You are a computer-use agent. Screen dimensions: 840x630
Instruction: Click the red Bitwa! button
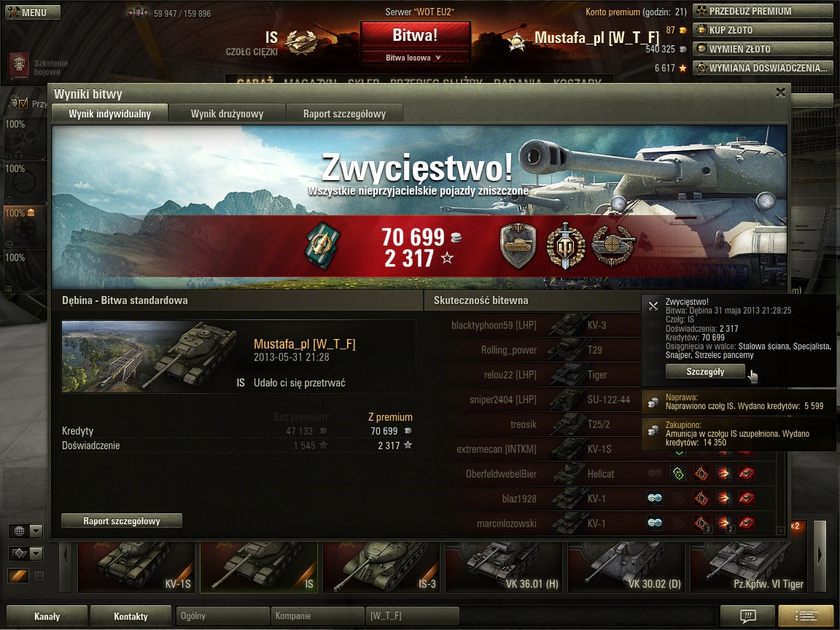(x=415, y=35)
